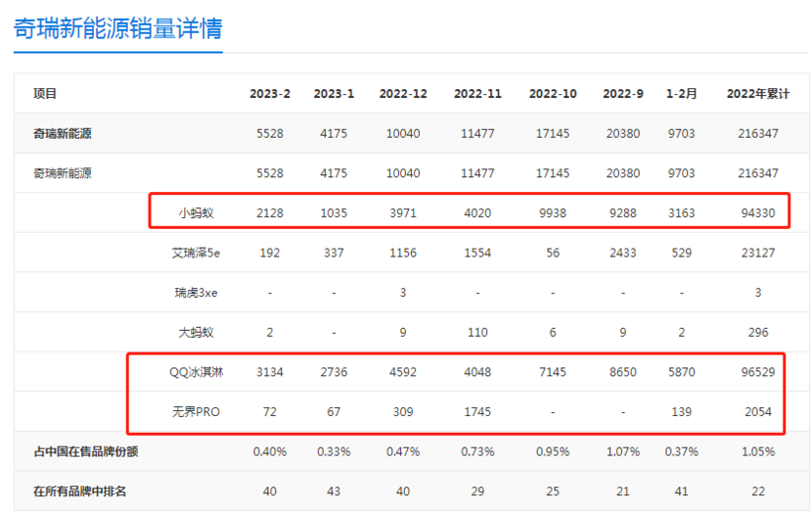Select the QQ冰淇淋 row label
The width and height of the screenshot is (812, 514).
pyautogui.click(x=197, y=372)
